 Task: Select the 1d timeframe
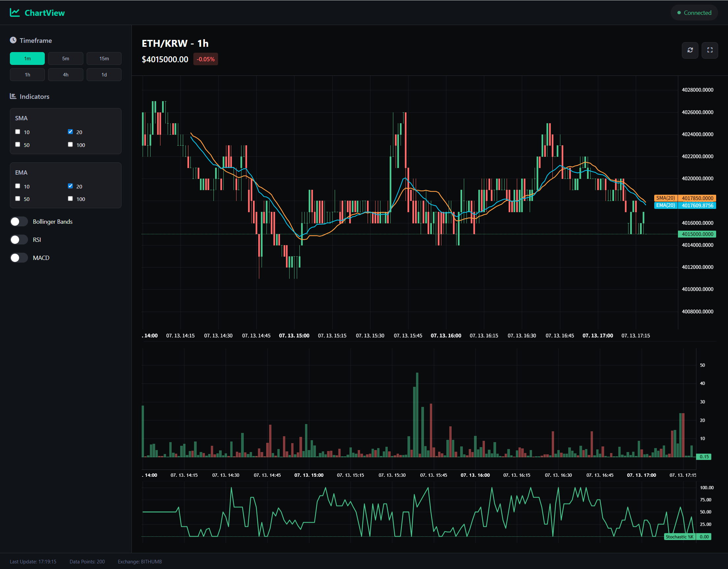pyautogui.click(x=104, y=74)
